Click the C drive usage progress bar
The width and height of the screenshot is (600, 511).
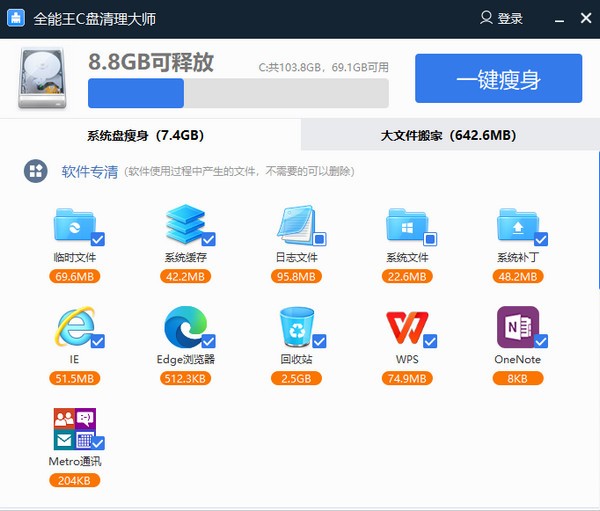pos(238,94)
